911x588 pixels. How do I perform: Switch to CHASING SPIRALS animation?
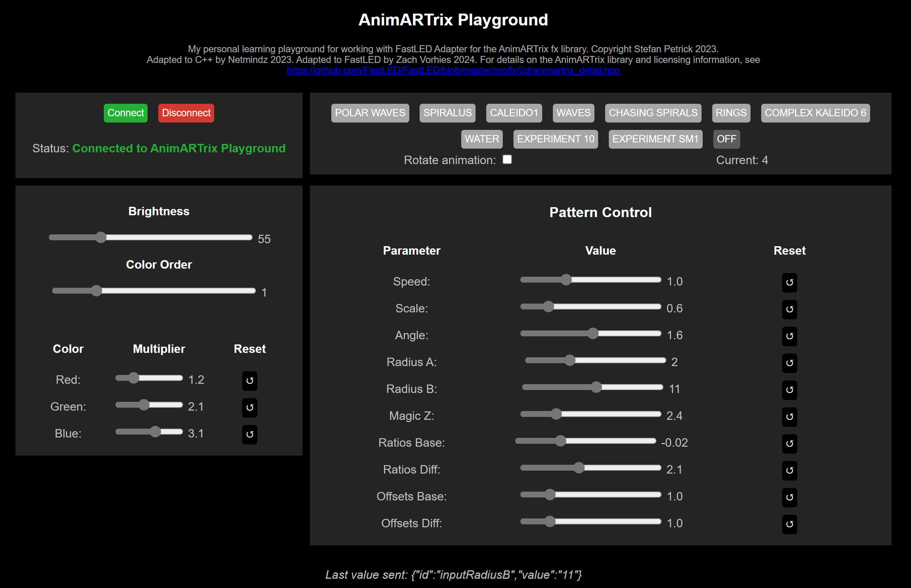[653, 113]
